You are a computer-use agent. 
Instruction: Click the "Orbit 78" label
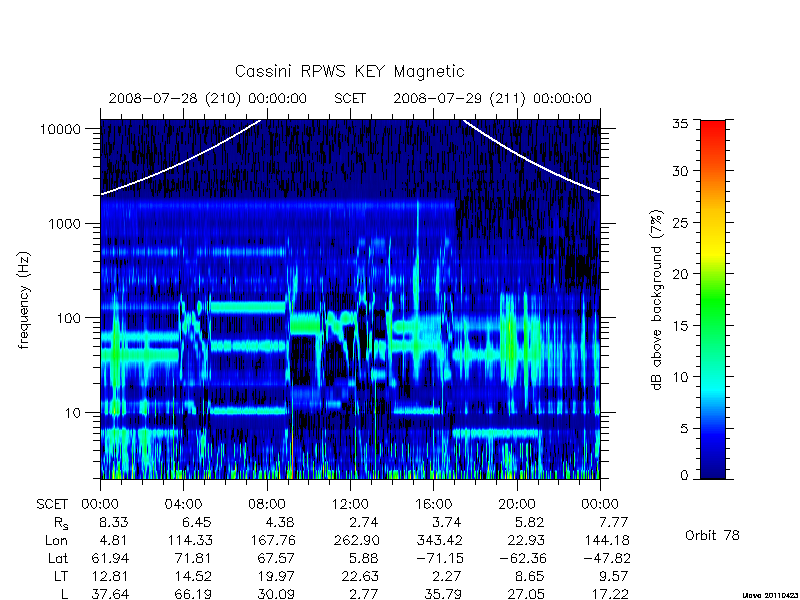pos(712,535)
